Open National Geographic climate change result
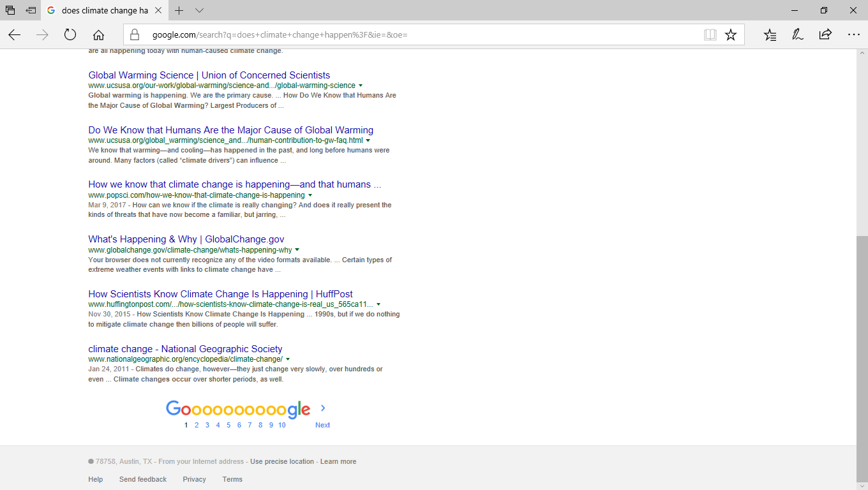Viewport: 868px width, 490px height. (x=185, y=349)
